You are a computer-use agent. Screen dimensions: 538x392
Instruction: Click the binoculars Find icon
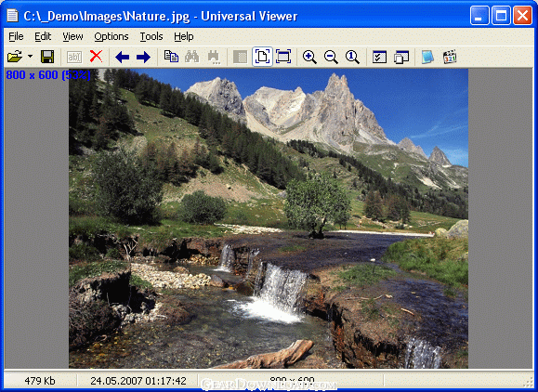[192, 57]
